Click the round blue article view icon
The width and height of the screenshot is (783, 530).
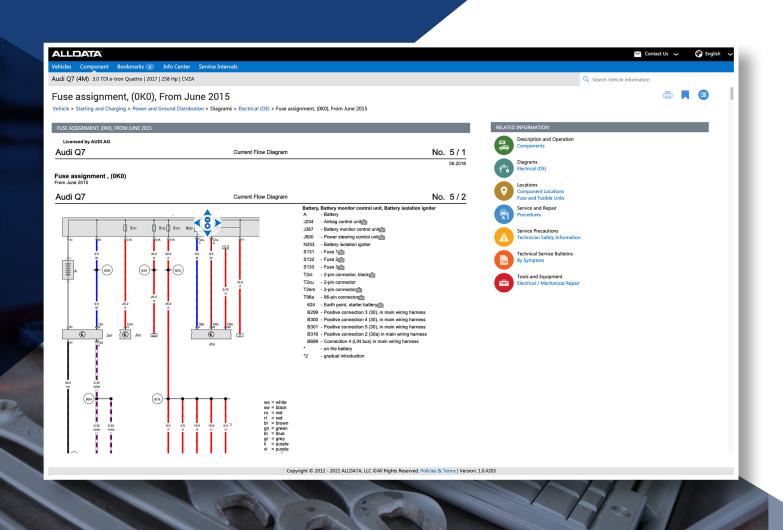click(705, 96)
